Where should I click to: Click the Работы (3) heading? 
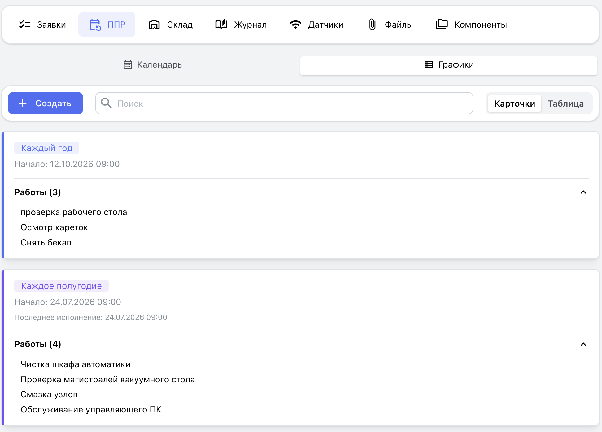(x=37, y=192)
